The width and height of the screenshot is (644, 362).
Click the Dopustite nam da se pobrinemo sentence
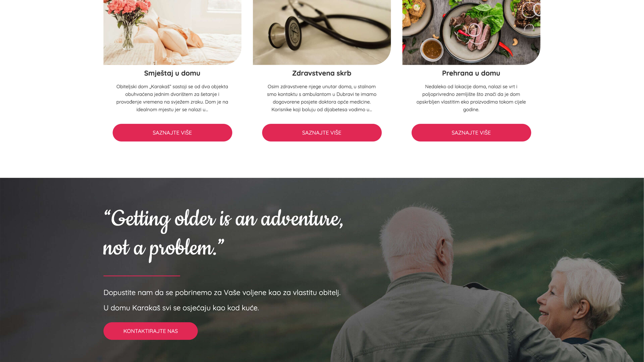(x=222, y=293)
